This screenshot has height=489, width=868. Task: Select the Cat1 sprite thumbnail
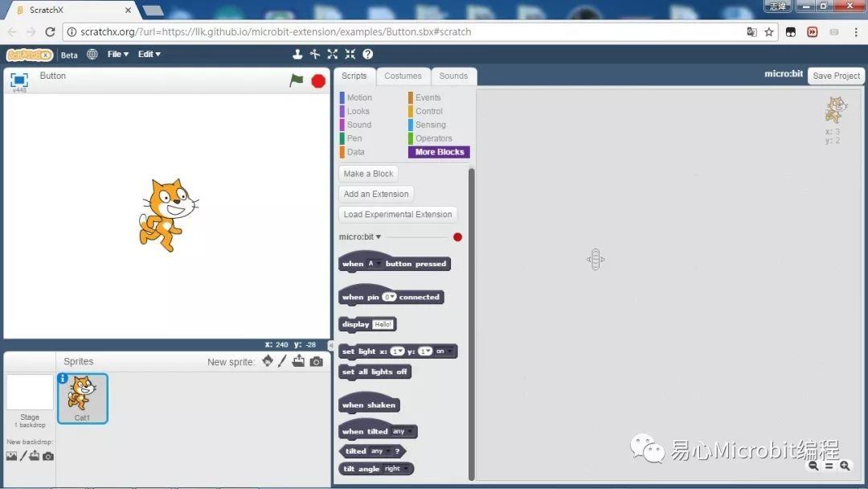coord(83,399)
